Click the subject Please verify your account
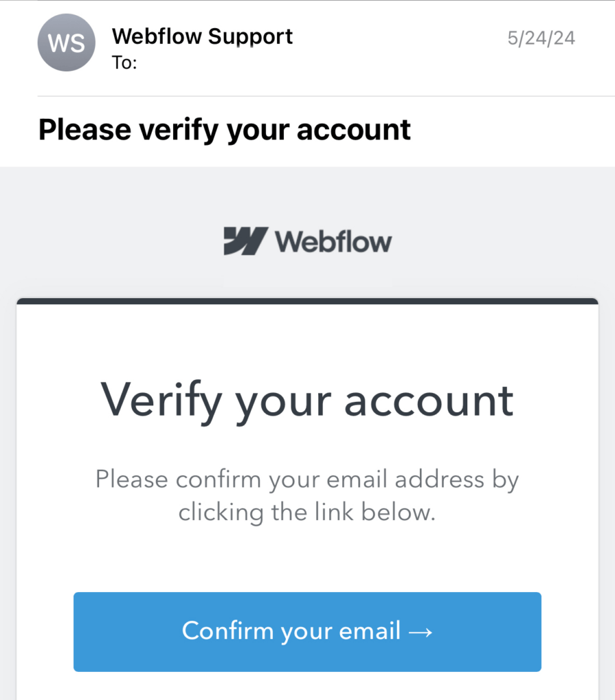This screenshot has width=615, height=700. (x=225, y=129)
